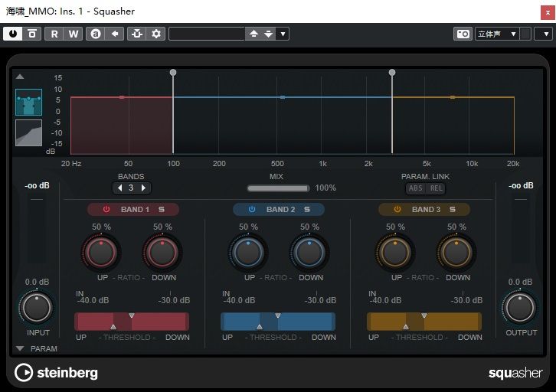Viewport: 556px width, 392px height.
Task: Click the Steinberg logo
Action: coord(56,373)
